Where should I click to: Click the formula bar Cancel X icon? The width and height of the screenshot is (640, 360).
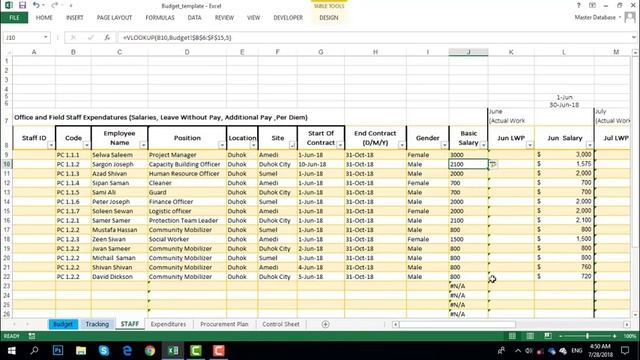pyautogui.click(x=73, y=38)
